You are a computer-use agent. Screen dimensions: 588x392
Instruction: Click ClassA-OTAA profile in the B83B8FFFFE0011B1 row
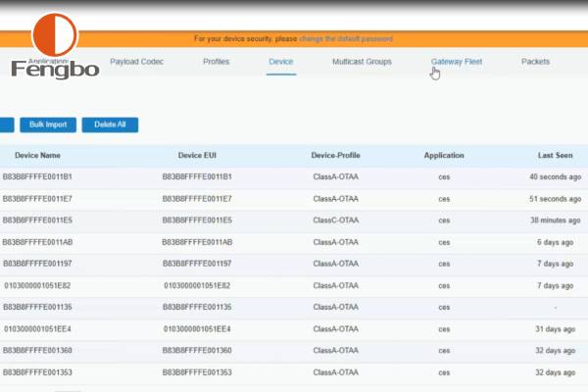pyautogui.click(x=335, y=176)
